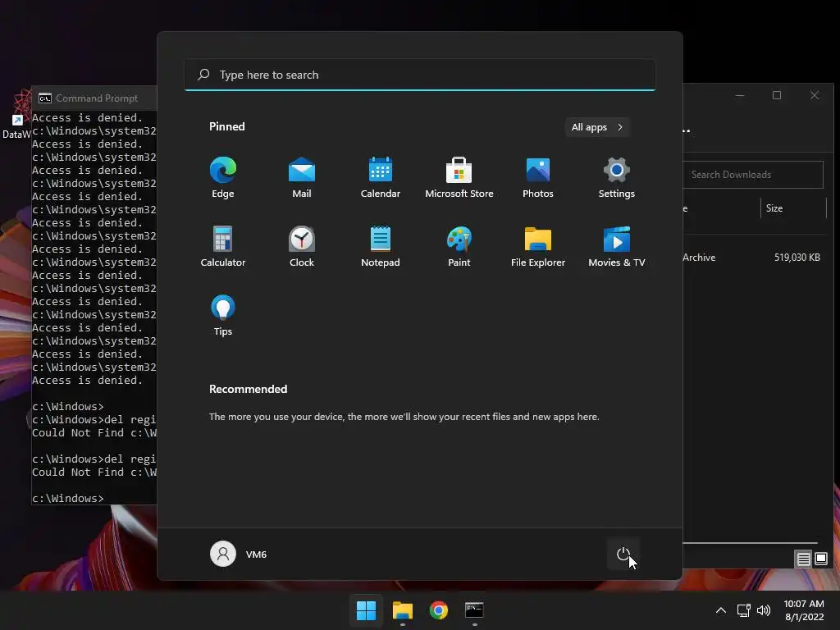Click the c:\Windows> prompt line at bottom
Viewport: 840px width, 630px height.
coord(67,498)
